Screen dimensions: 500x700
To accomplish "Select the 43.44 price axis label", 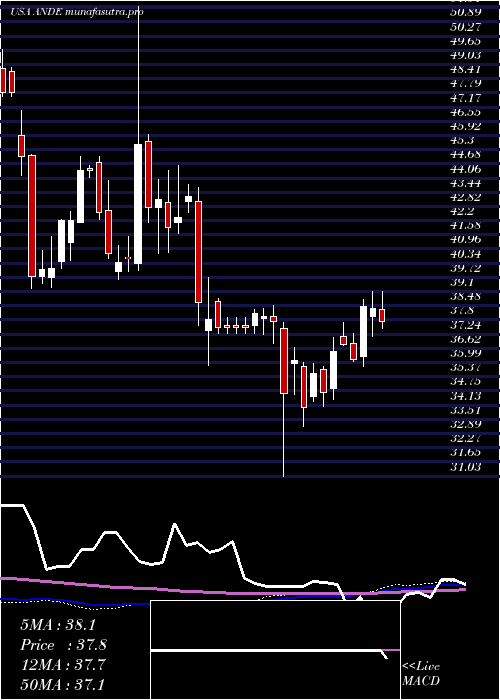I will pos(465,183).
